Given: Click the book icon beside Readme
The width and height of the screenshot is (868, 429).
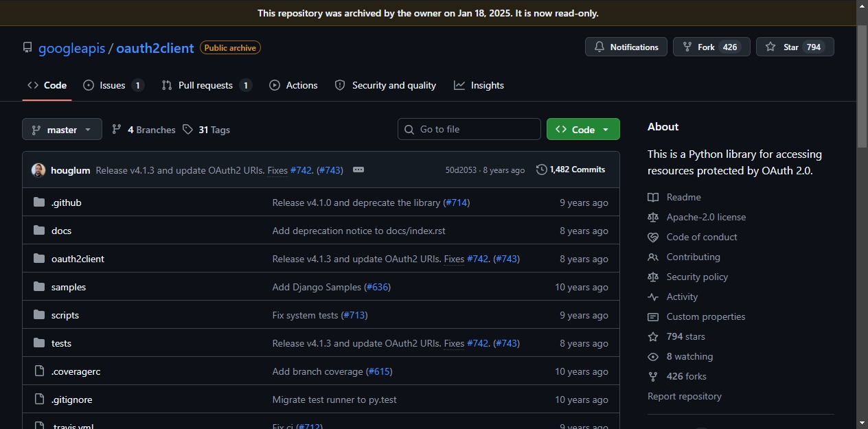Looking at the screenshot, I should click(x=653, y=197).
